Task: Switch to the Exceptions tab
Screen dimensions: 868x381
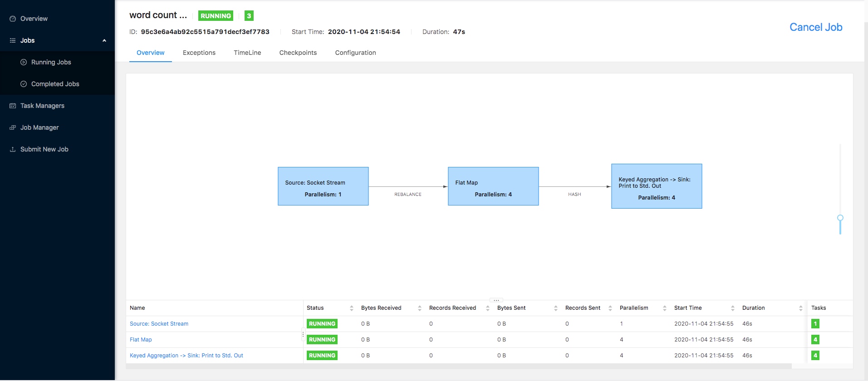Action: click(199, 53)
